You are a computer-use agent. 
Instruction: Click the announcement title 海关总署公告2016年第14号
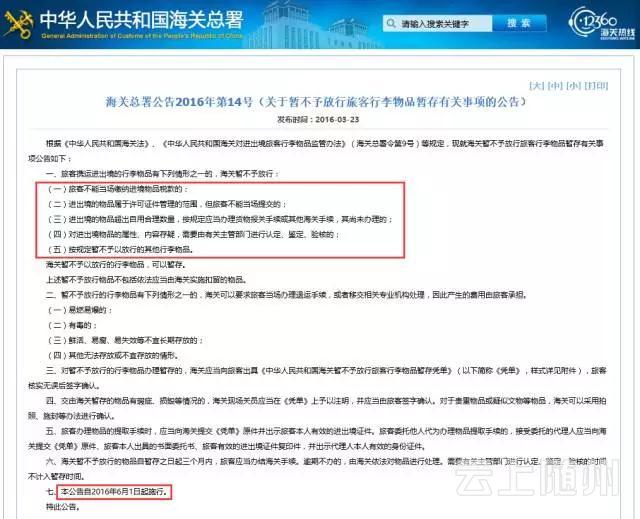(x=318, y=103)
